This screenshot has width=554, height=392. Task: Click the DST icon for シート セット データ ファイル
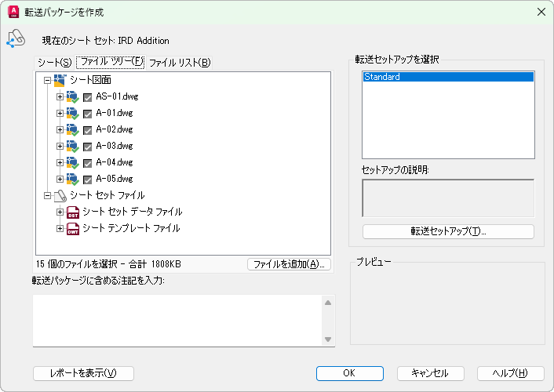click(x=73, y=212)
